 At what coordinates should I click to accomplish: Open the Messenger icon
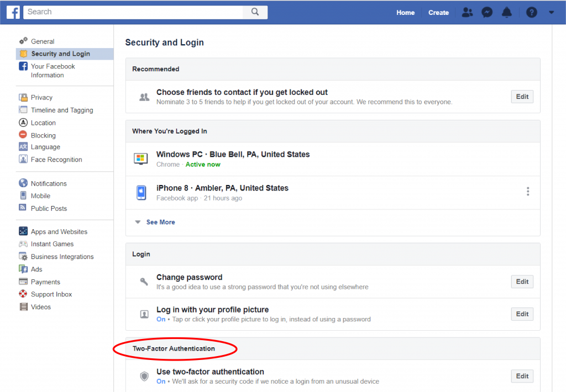(x=487, y=13)
